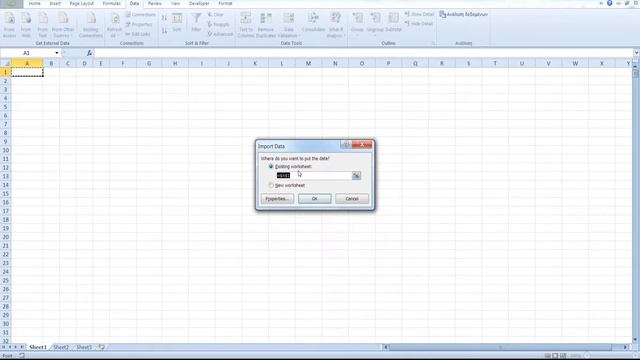Open the Page Layout ribbon tab
The width and height of the screenshot is (640, 360).
(x=82, y=3)
